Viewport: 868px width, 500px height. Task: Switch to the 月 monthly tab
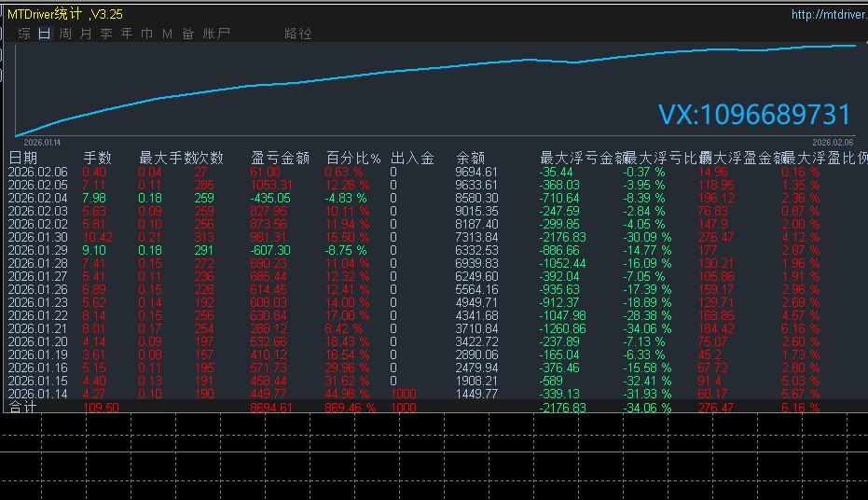[86, 34]
